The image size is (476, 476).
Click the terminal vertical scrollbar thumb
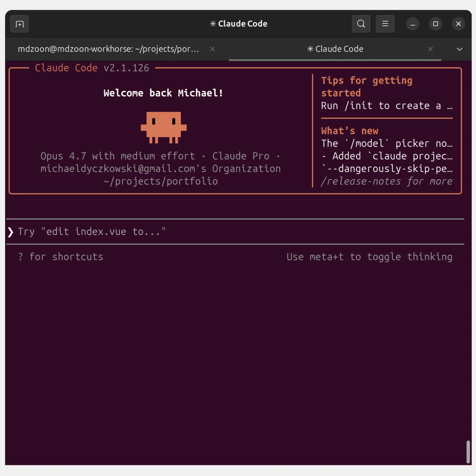pos(468,452)
